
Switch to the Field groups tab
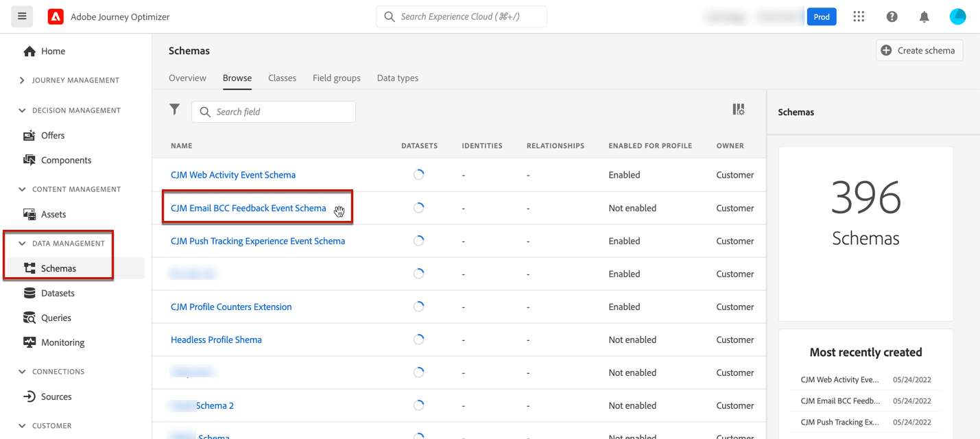(336, 78)
